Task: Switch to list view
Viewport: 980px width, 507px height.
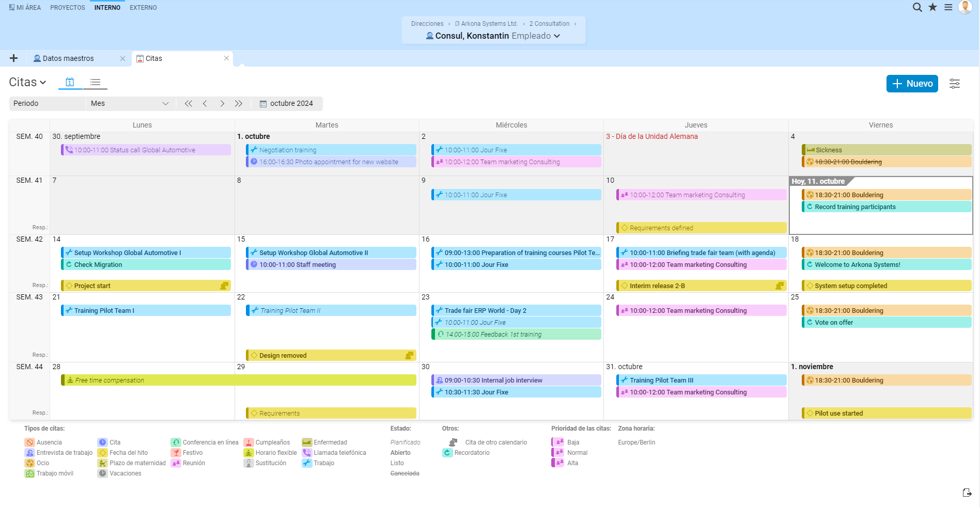Action: click(95, 82)
